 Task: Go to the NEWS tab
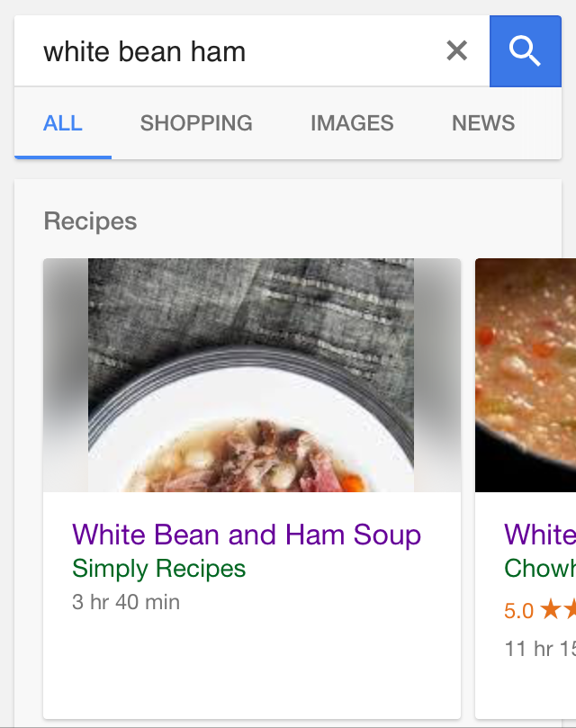tap(483, 123)
